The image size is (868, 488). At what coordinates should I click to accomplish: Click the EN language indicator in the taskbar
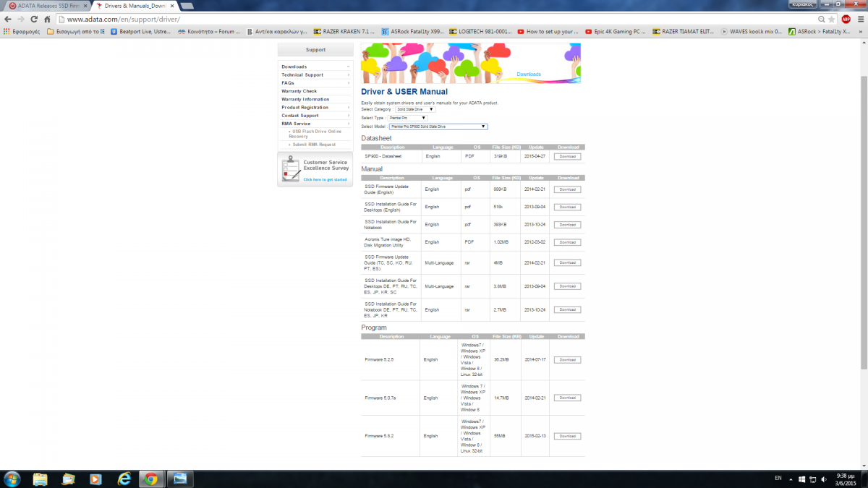pyautogui.click(x=778, y=479)
